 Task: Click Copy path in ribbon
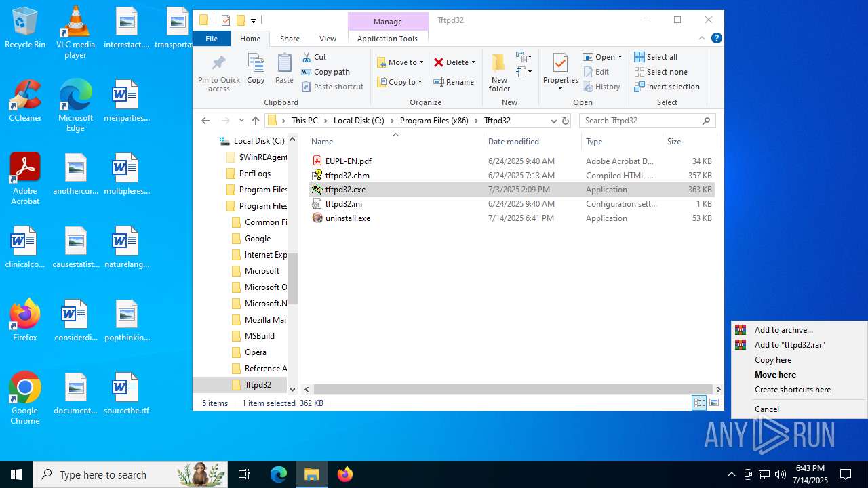point(325,72)
